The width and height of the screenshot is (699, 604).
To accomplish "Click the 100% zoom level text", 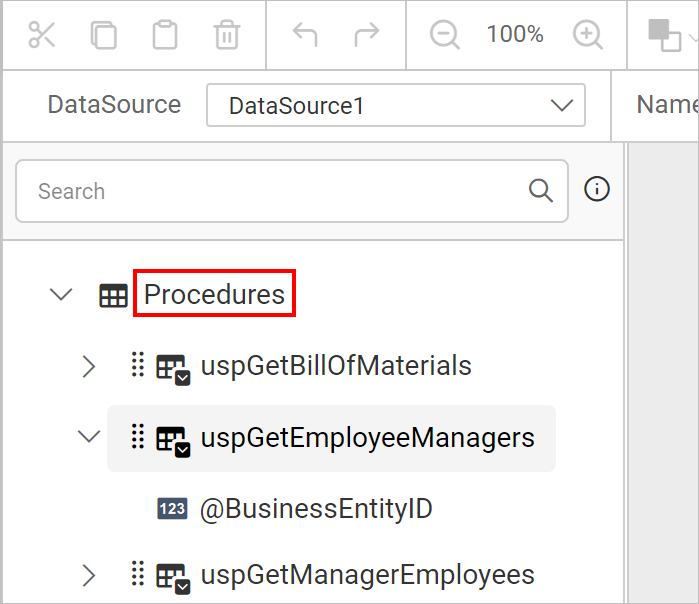I will pyautogui.click(x=515, y=34).
